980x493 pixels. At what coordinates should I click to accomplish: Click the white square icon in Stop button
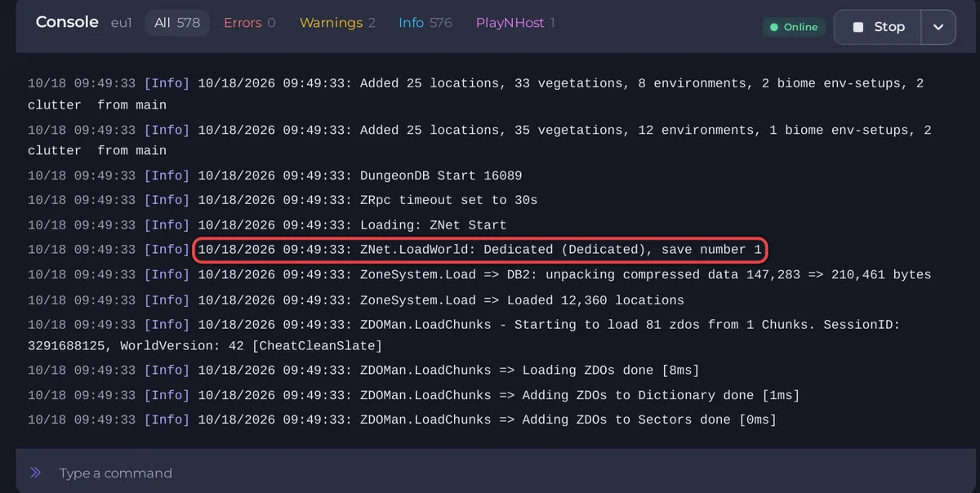click(857, 27)
